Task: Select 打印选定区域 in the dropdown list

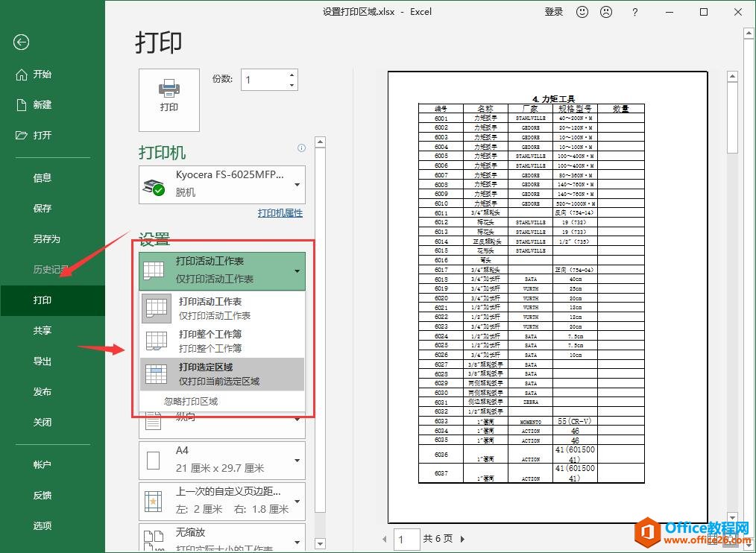Action: click(222, 373)
